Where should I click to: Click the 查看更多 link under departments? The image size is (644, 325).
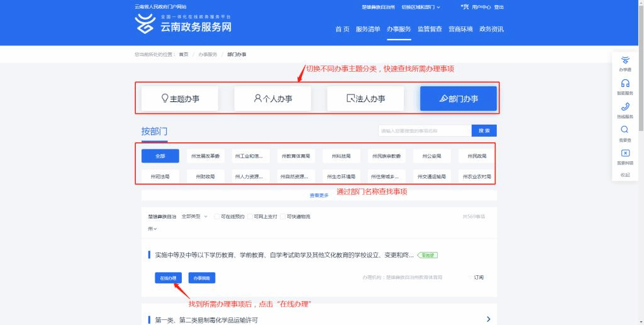(319, 195)
